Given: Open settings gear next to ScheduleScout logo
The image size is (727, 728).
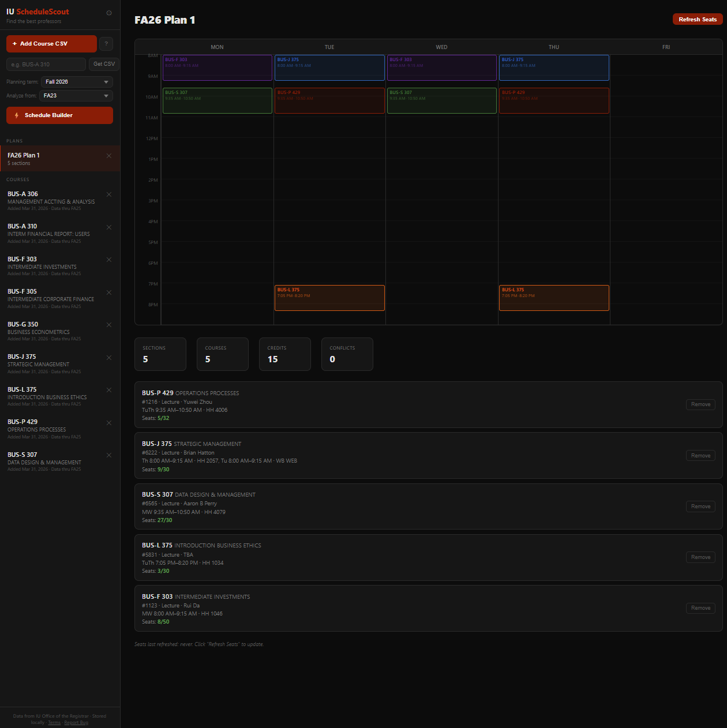Looking at the screenshot, I should pos(109,13).
